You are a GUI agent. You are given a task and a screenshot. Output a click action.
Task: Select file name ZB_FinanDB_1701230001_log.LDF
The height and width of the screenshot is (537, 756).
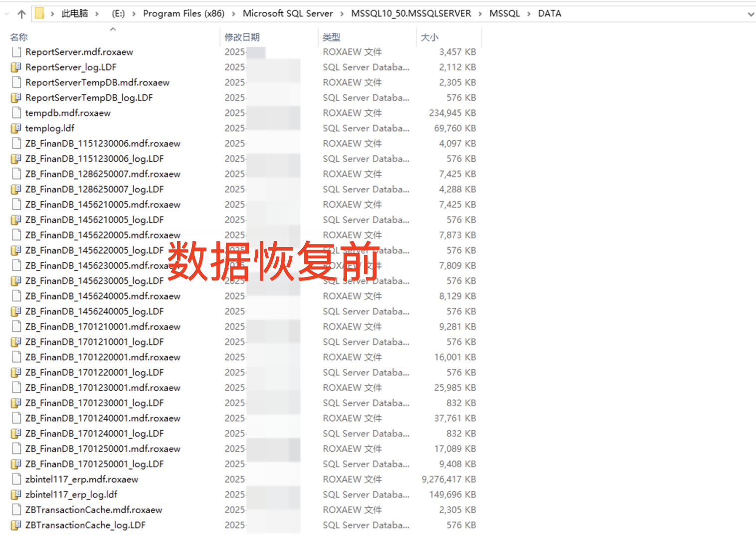(94, 403)
